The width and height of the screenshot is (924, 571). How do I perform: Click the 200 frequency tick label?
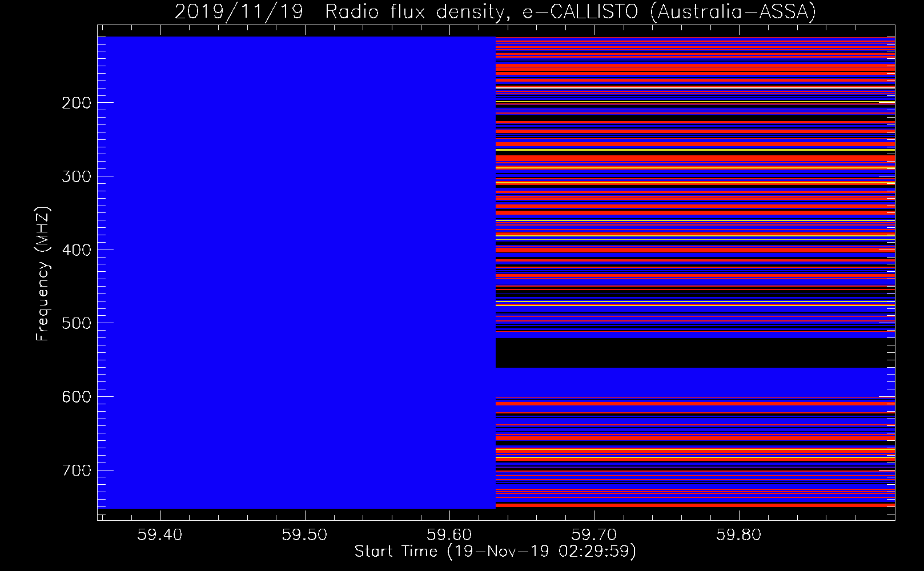[x=76, y=103]
